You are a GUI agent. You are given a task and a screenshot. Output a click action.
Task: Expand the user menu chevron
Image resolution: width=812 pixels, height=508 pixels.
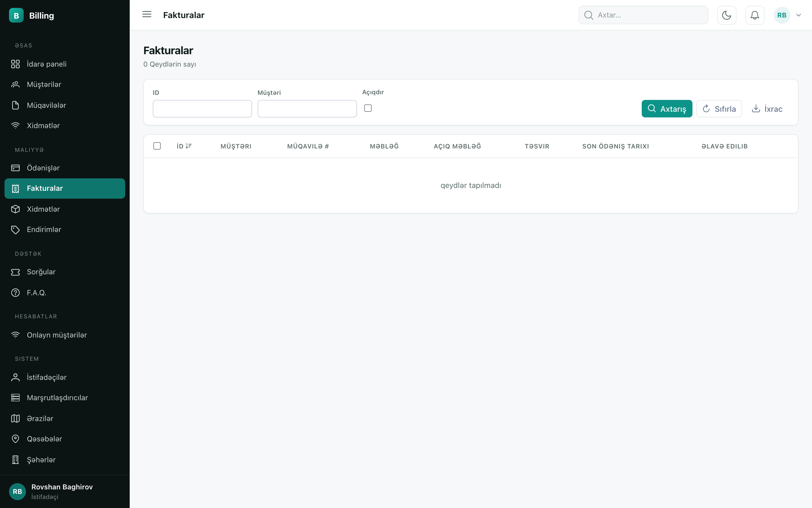tap(799, 15)
